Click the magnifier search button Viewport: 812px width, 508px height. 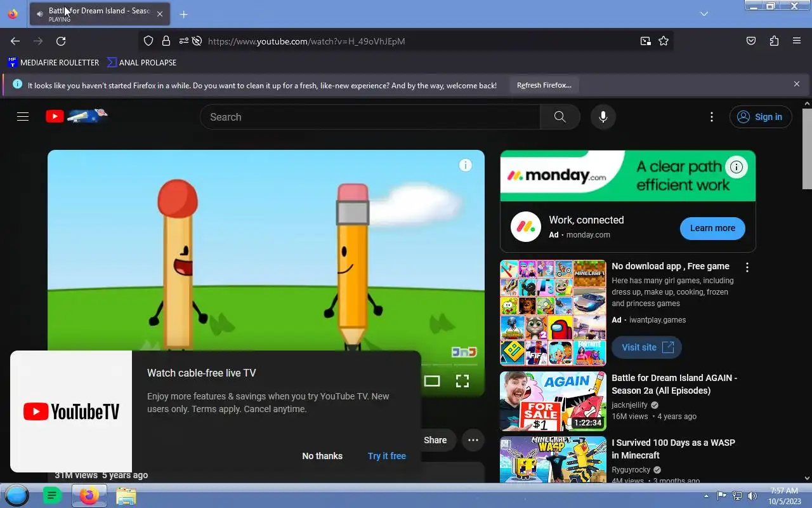click(560, 117)
